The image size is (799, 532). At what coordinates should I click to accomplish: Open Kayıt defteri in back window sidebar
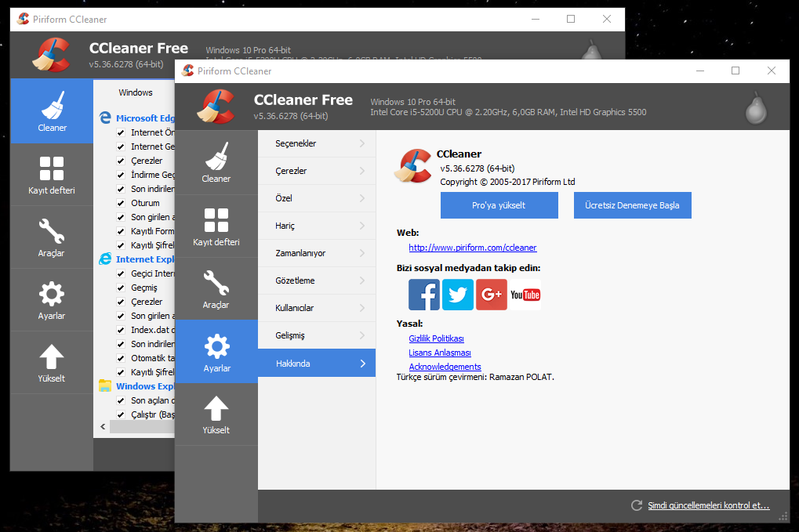click(52, 175)
